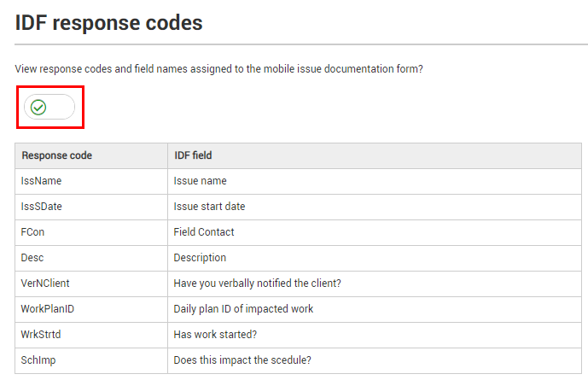Select the Response code column header
The width and height of the screenshot is (588, 380).
click(91, 155)
